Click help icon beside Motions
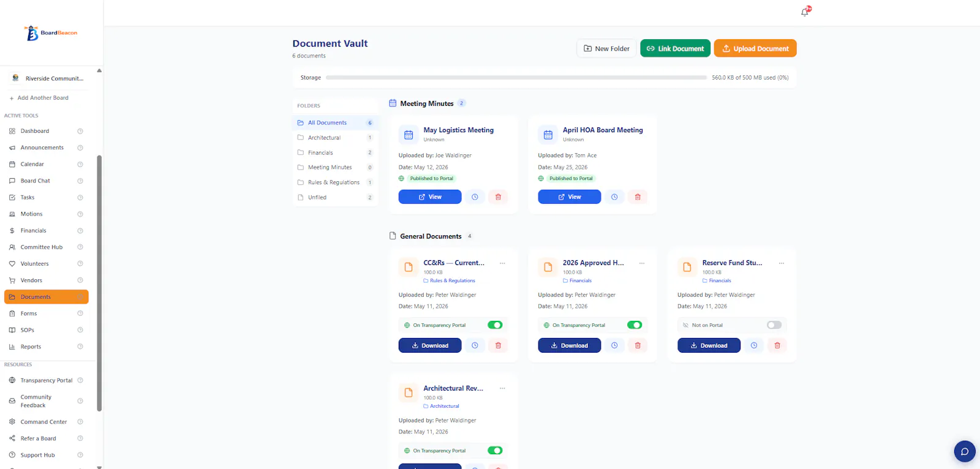 click(x=80, y=214)
